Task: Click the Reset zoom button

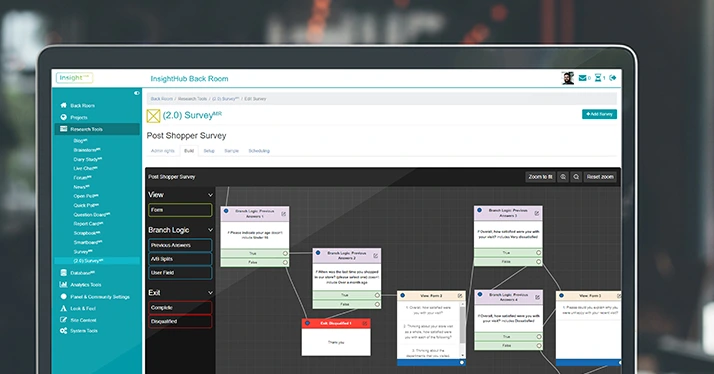Action: [600, 177]
